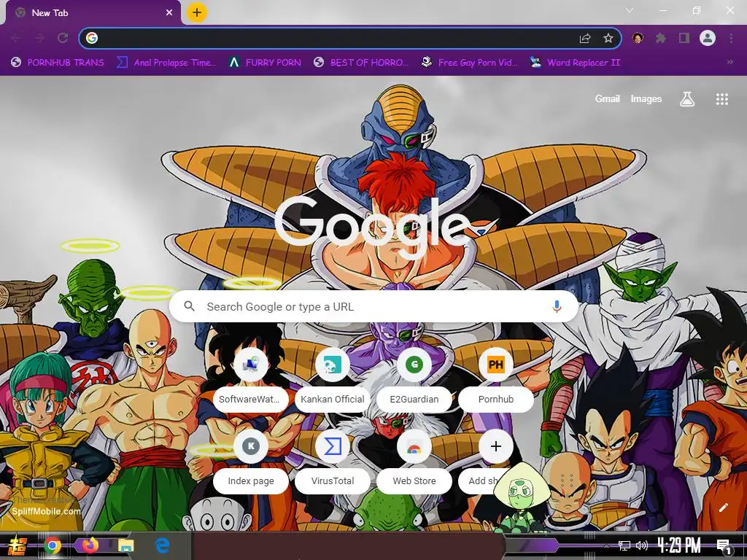
Task: Go forward with the forward arrow
Action: pyautogui.click(x=39, y=38)
